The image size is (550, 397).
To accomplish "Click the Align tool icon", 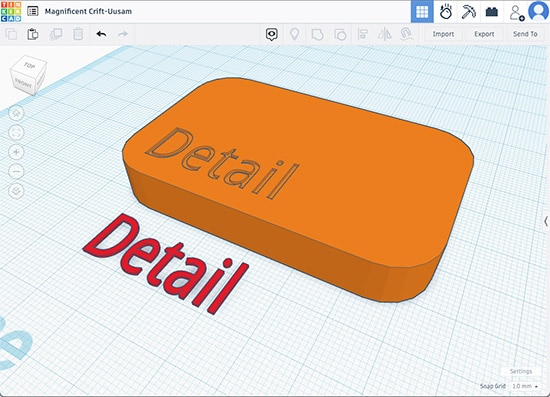I will 362,34.
